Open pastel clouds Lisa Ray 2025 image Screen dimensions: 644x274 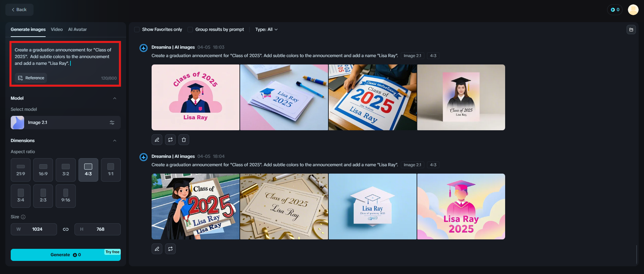click(461, 207)
